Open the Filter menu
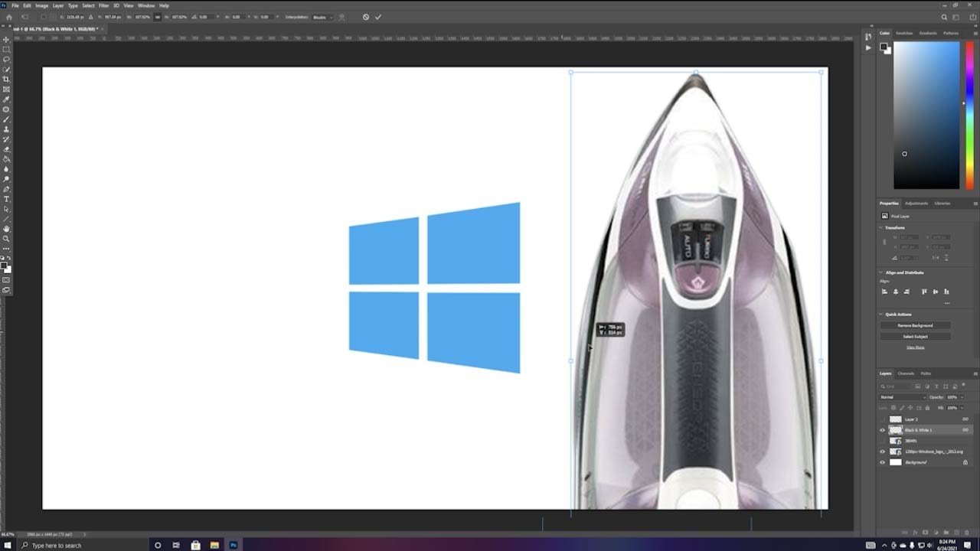 coord(104,5)
